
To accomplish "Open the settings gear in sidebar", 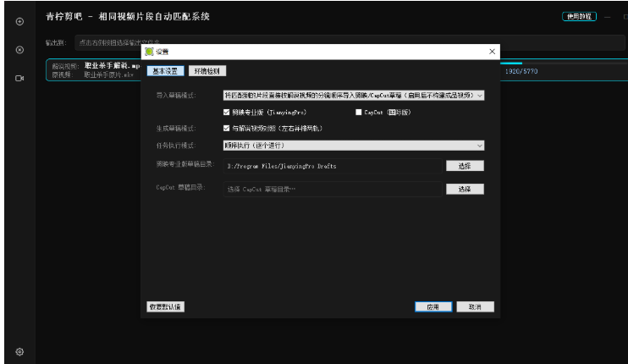I will click(19, 351).
